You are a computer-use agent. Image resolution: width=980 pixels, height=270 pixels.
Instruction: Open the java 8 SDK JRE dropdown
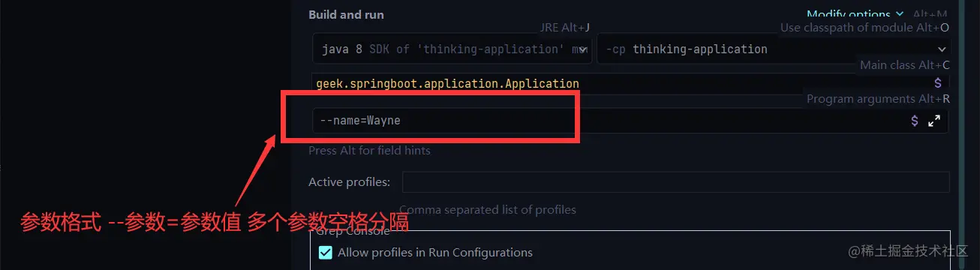[x=452, y=49]
